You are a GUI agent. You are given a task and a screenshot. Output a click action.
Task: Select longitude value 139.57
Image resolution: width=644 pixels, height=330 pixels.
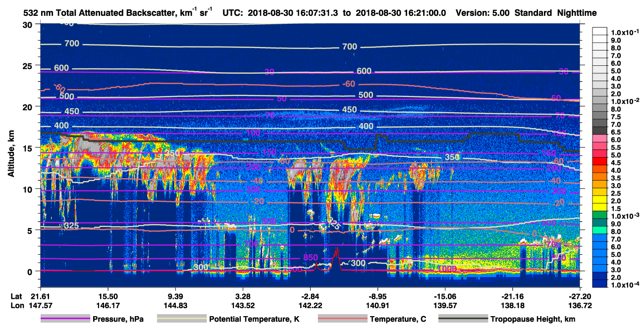point(445,305)
